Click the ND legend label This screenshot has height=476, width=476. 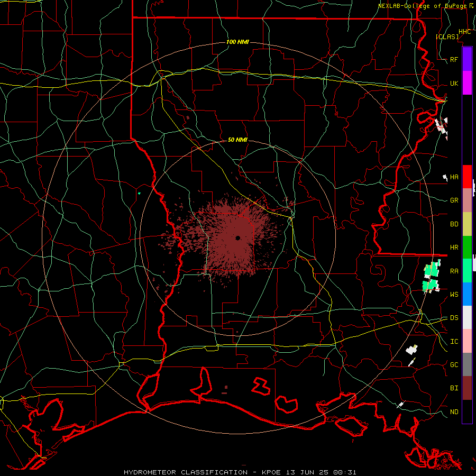tap(454, 412)
